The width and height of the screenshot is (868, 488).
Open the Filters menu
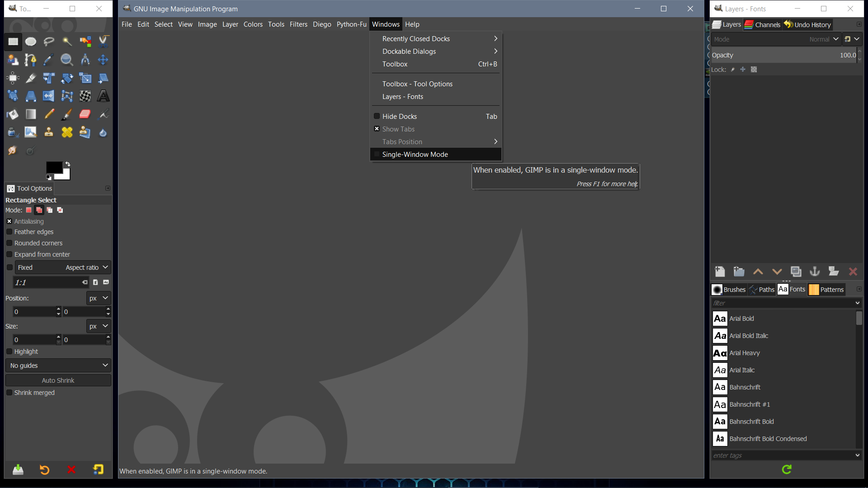pyautogui.click(x=298, y=24)
